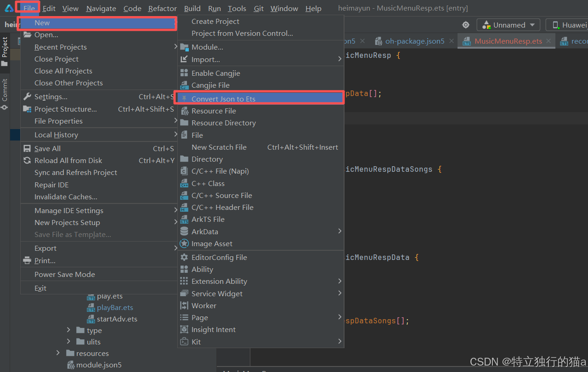Choose Convert Json to Ets
Screen dimensions: 588x372
[x=261, y=99]
